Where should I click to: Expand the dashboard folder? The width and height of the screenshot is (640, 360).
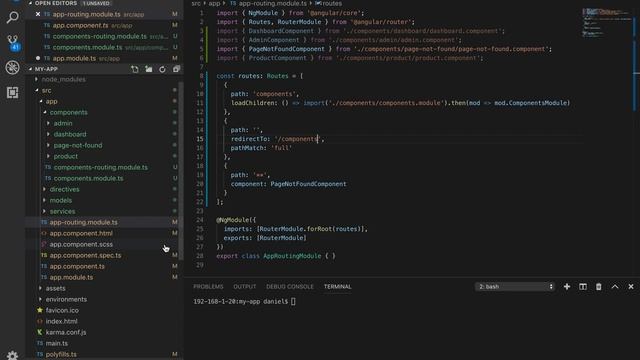coord(49,134)
